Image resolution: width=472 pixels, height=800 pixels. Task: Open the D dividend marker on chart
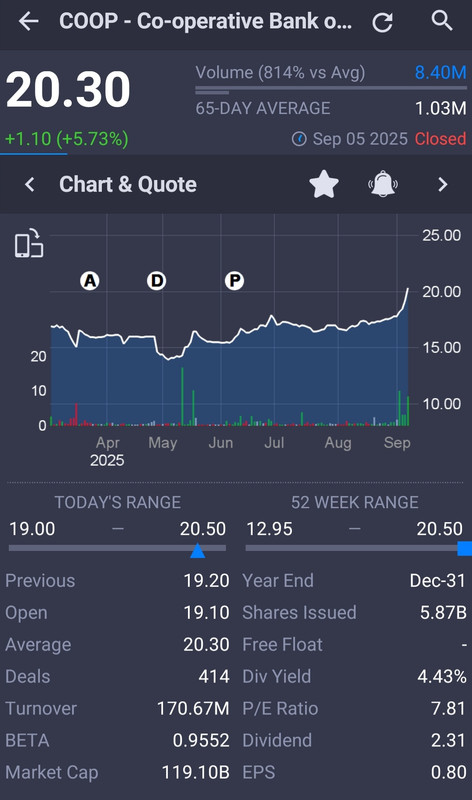[x=156, y=281]
